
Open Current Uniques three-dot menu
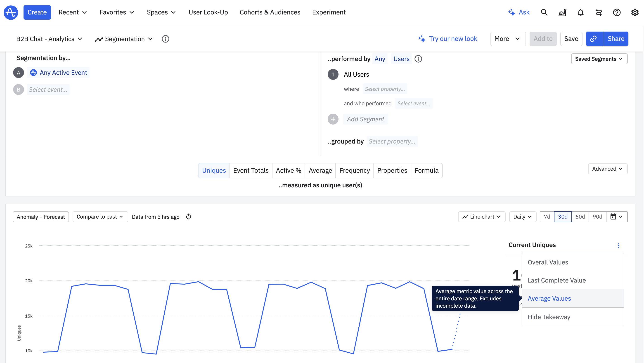pos(618,246)
